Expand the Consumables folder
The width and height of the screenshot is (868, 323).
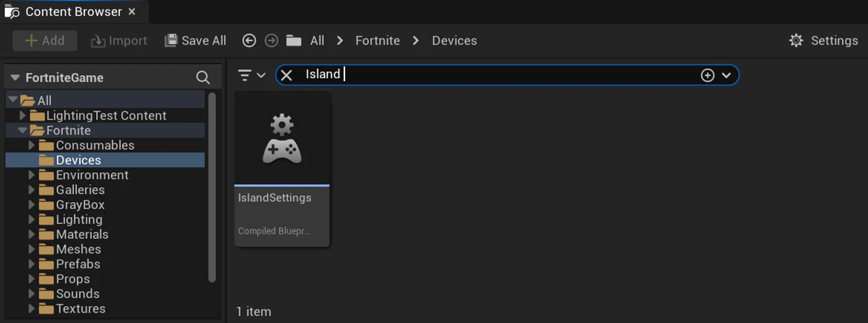tap(32, 145)
